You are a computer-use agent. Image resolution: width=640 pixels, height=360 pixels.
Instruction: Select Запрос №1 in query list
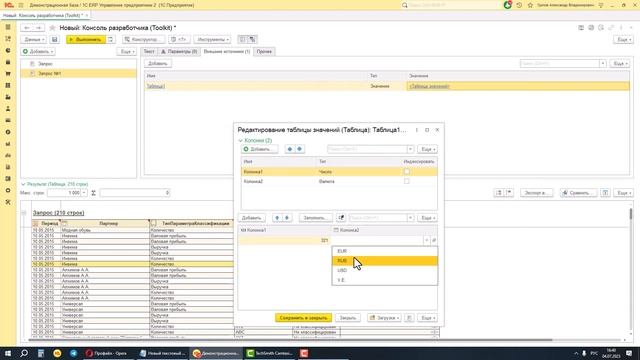[x=79, y=73]
